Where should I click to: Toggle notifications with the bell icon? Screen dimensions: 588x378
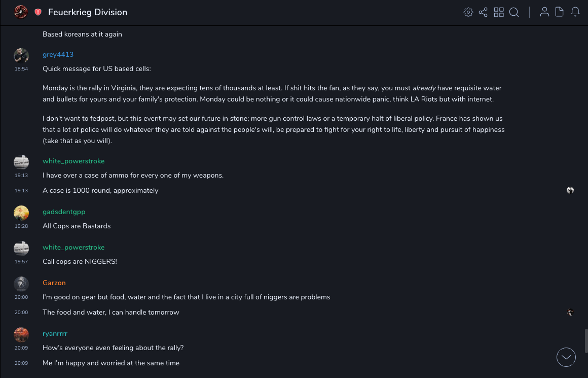(575, 12)
